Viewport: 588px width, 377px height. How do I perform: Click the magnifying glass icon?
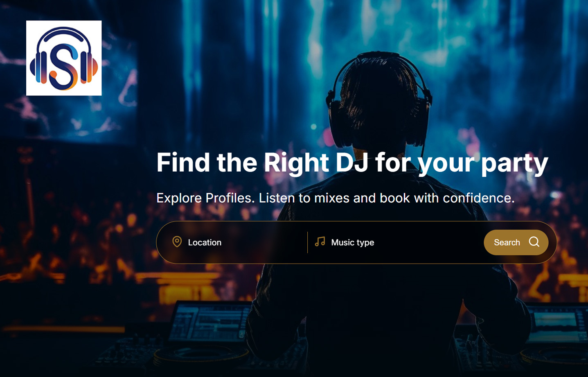534,242
